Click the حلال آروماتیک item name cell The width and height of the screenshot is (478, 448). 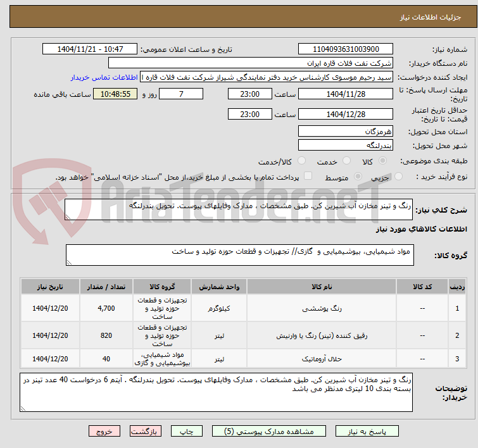point(322,359)
